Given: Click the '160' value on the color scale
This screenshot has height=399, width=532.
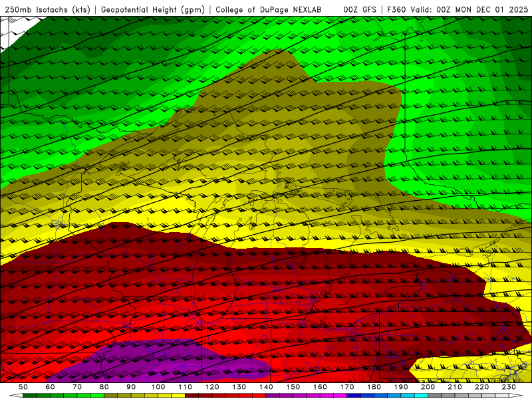Looking at the screenshot, I should [320, 387].
